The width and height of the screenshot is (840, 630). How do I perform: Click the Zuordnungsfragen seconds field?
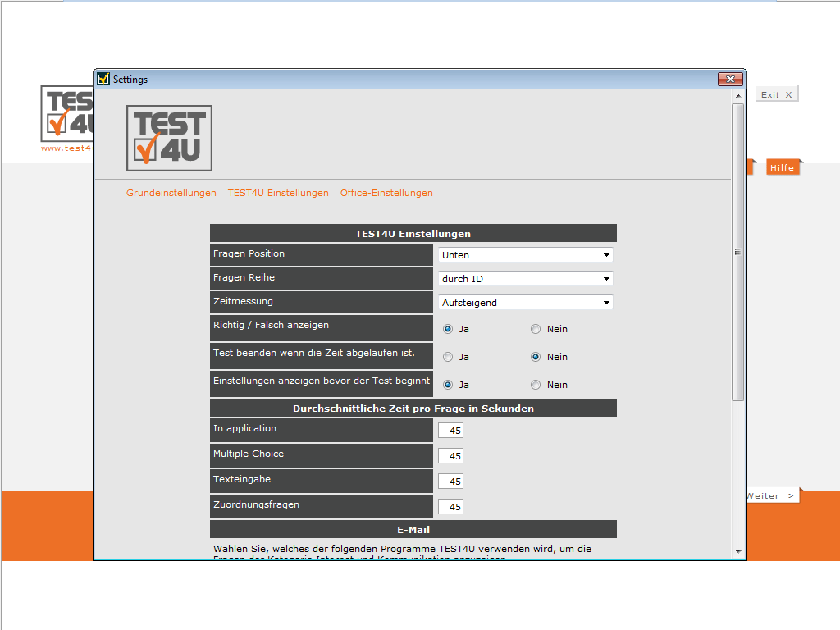450,507
